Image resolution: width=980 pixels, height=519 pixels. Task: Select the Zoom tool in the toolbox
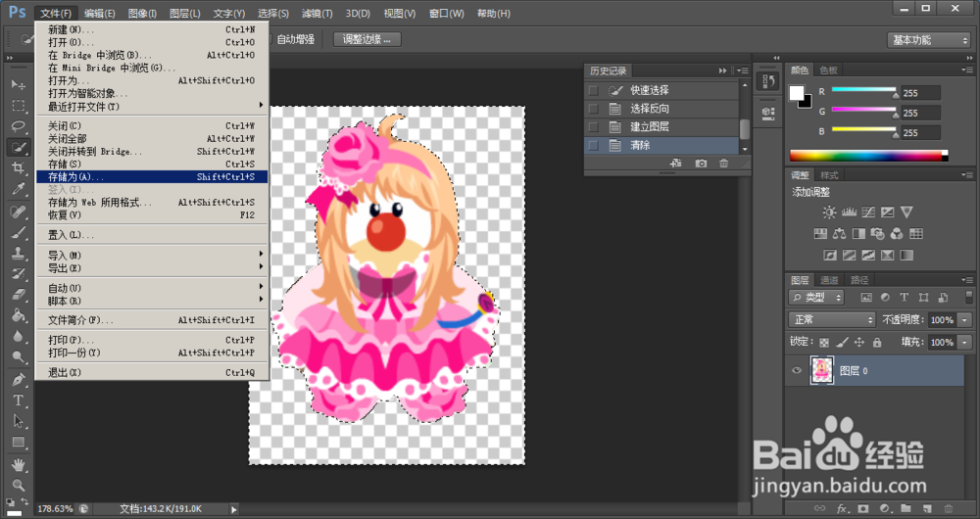(x=18, y=486)
